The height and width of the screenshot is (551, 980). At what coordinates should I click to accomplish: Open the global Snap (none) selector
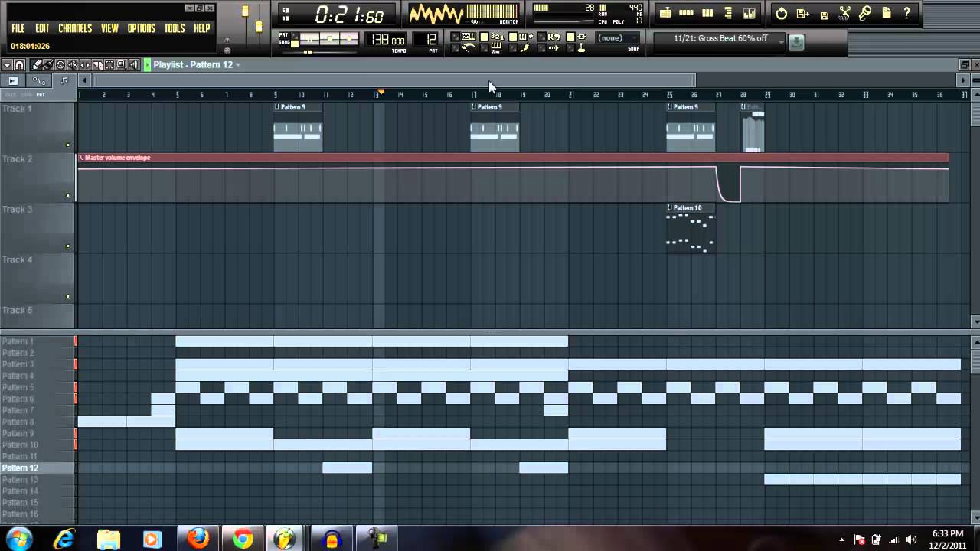[x=616, y=38]
